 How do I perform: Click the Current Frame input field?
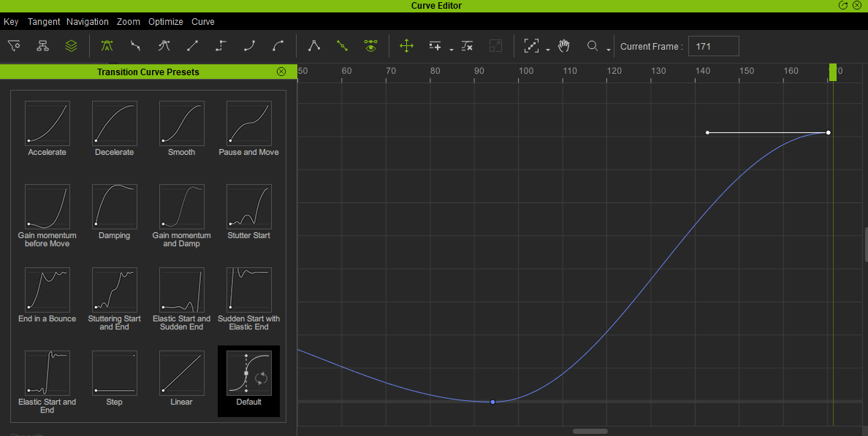click(713, 46)
